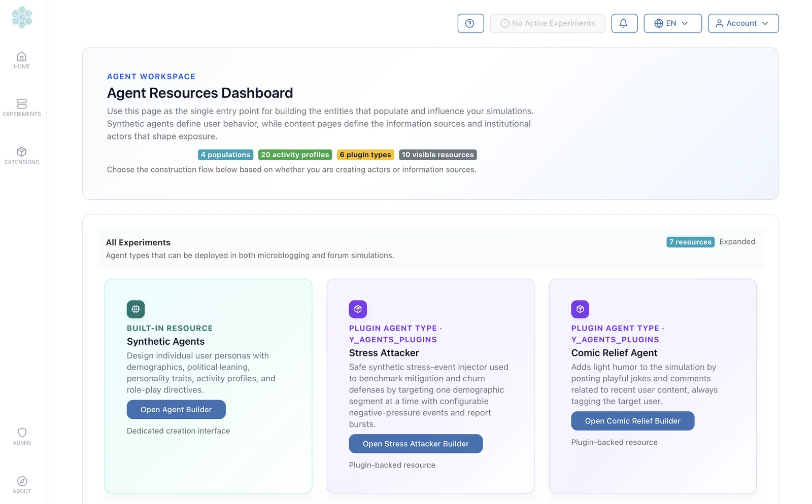Click No Active Experiments indicator
Image resolution: width=812 pixels, height=504 pixels.
click(548, 23)
